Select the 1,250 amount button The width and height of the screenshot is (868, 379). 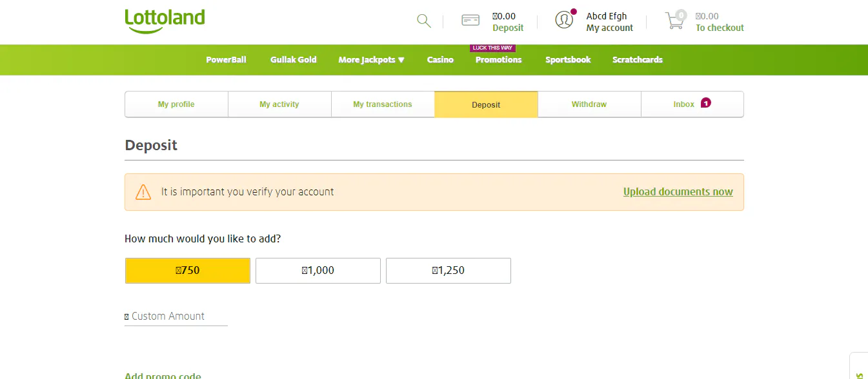click(x=449, y=271)
